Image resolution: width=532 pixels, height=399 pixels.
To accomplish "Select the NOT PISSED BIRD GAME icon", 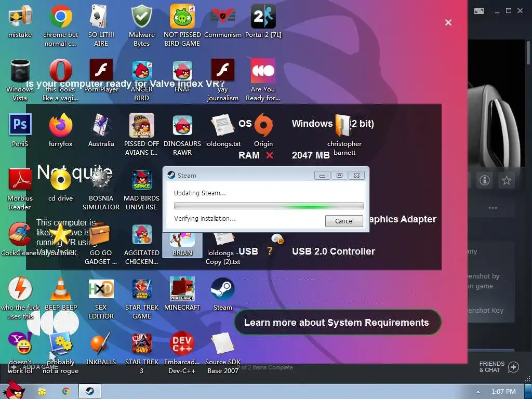I will coord(182,16).
